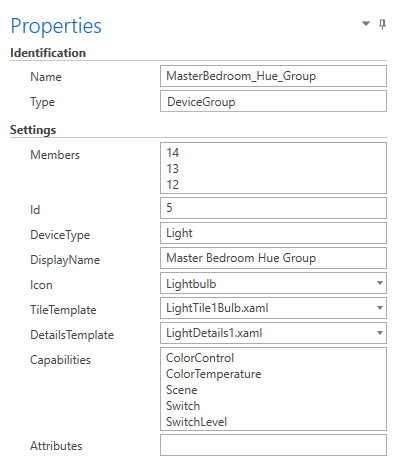Viewport: 399px width, 461px height.
Task: Open the DetailsTemplate dropdown LightDetails1.xaml
Action: click(x=273, y=333)
